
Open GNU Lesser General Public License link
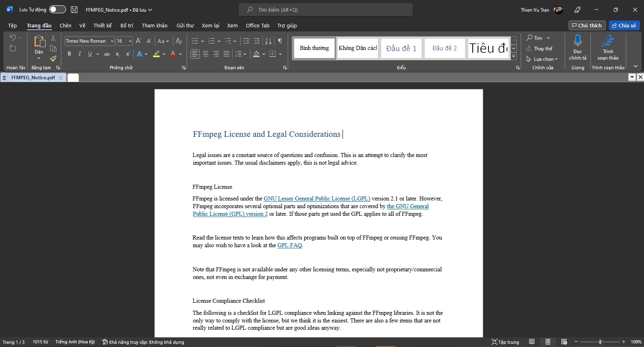click(317, 198)
